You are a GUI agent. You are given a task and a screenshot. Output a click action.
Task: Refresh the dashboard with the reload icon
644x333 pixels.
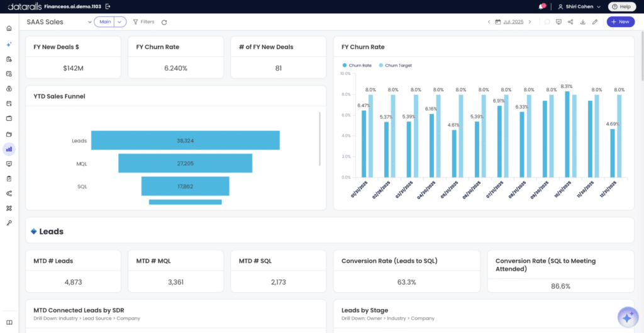(x=164, y=22)
